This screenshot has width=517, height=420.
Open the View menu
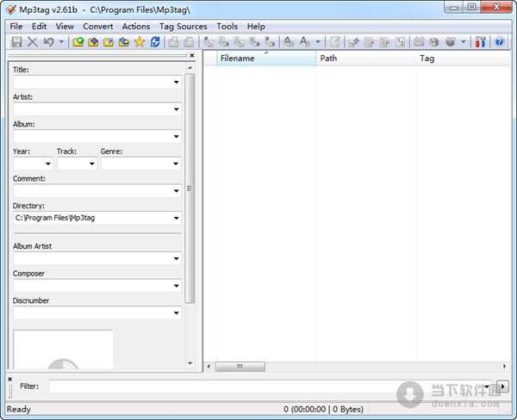pos(65,27)
